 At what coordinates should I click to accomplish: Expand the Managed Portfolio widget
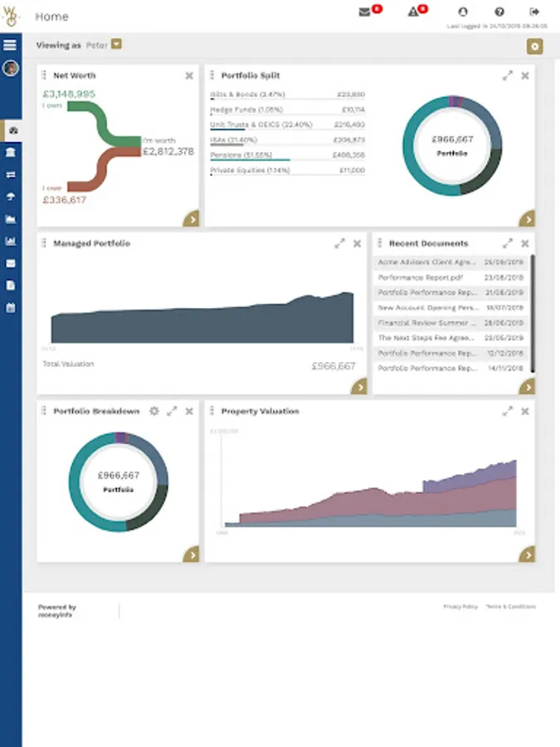pyautogui.click(x=339, y=243)
